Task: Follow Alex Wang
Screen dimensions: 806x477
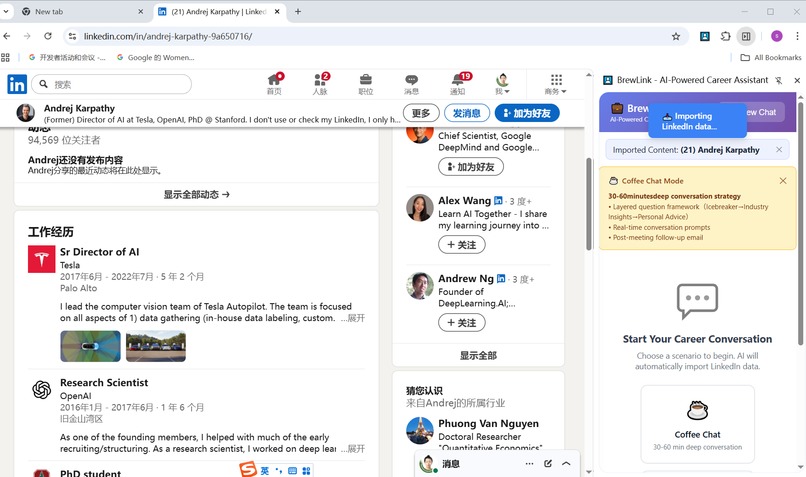Action: pos(462,245)
